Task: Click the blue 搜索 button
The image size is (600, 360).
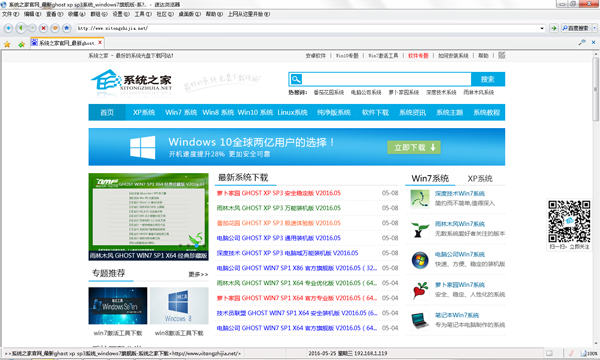Action: click(488, 79)
